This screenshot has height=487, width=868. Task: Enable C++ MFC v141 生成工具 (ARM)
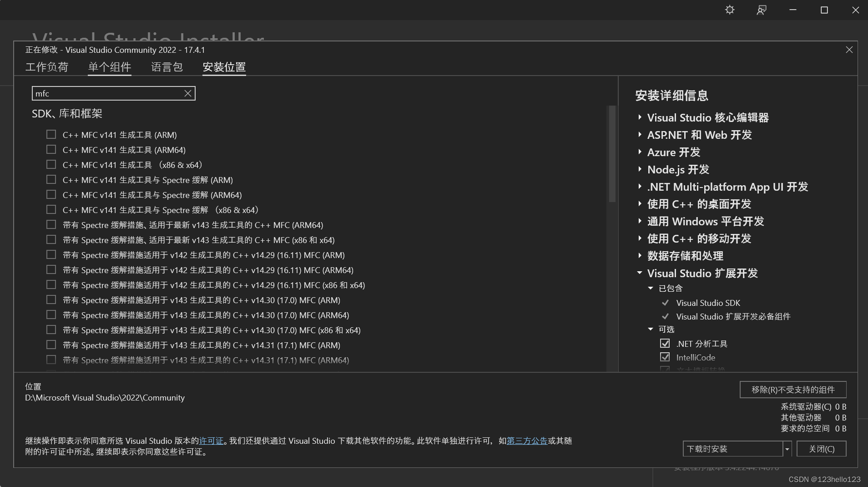[x=50, y=134]
